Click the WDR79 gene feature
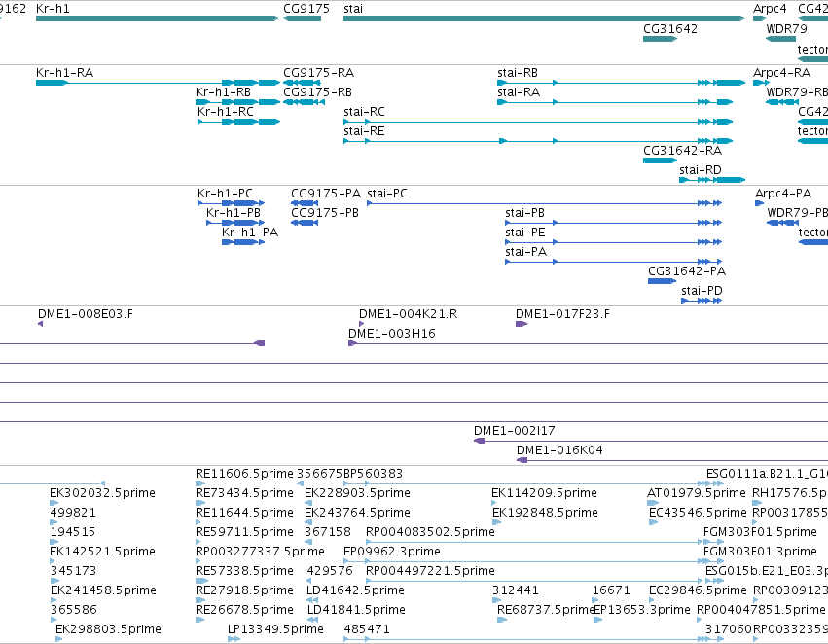The height and width of the screenshot is (644, 828). click(780, 39)
